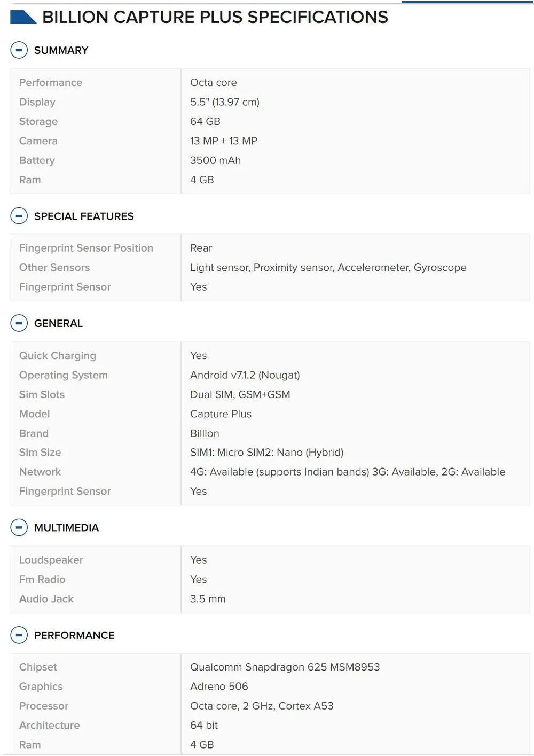Collapse the Summary section minus icon
This screenshot has height=756, width=534.
19,50
